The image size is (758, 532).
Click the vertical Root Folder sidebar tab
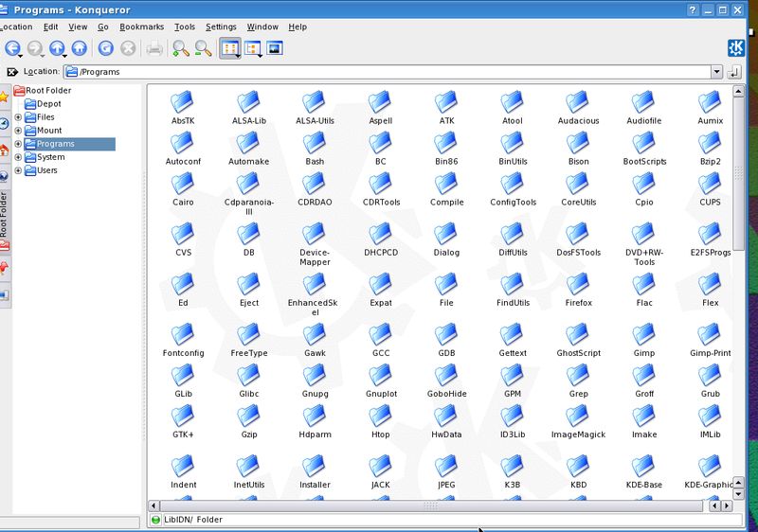(4, 222)
